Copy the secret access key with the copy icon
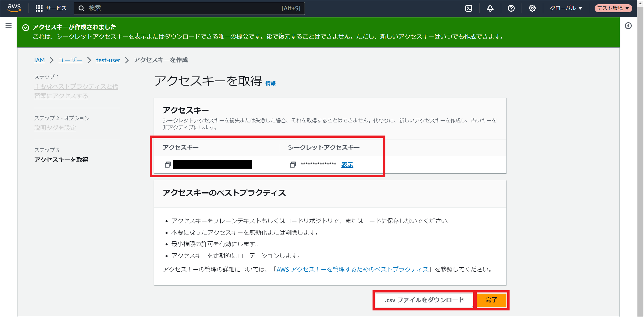Image resolution: width=644 pixels, height=317 pixels. point(293,165)
